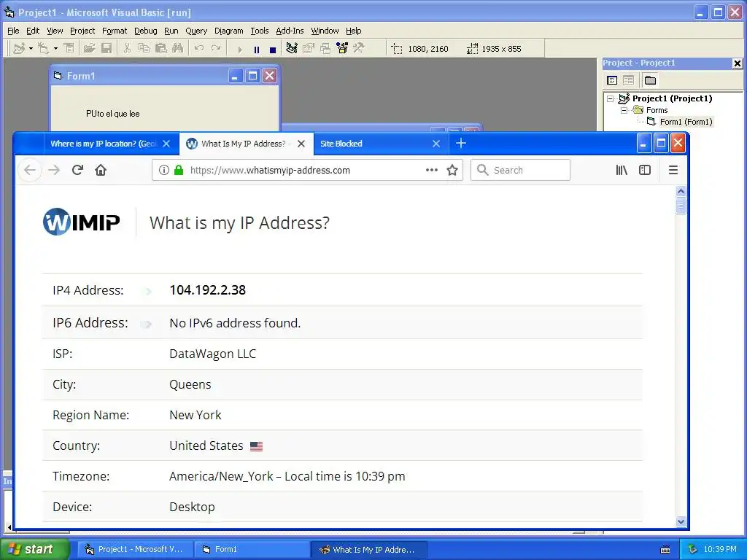Open the Properties Window toolbar icon
The image size is (747, 560).
pyautogui.click(x=309, y=49)
